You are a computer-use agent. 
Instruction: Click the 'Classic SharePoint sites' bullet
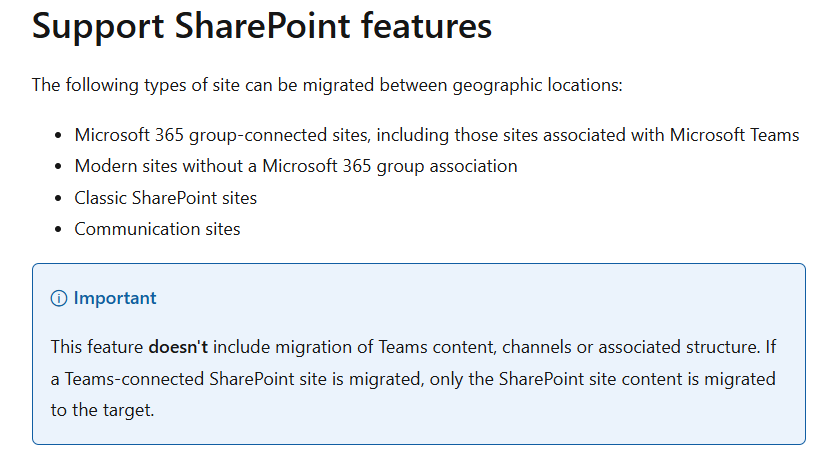point(166,198)
